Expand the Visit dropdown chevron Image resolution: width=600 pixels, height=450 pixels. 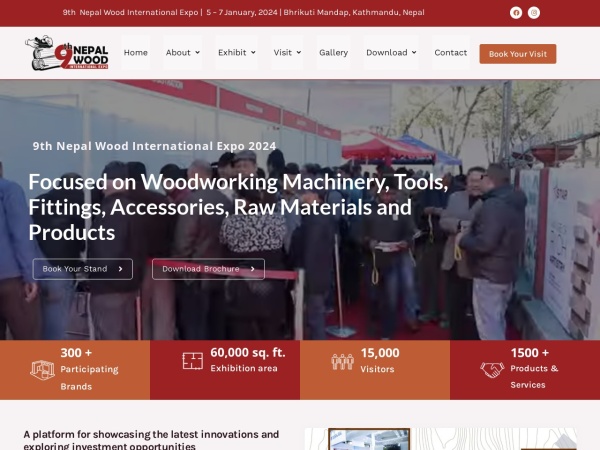point(299,53)
